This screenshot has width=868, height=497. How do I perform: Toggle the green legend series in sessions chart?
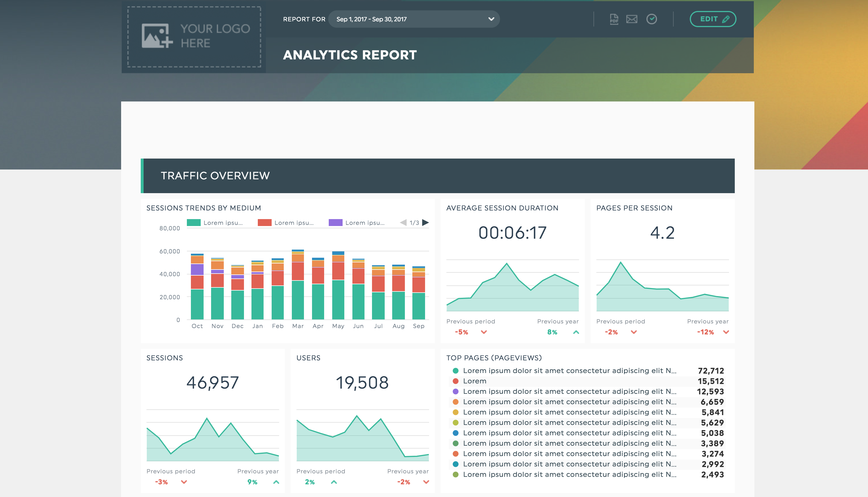pyautogui.click(x=193, y=223)
